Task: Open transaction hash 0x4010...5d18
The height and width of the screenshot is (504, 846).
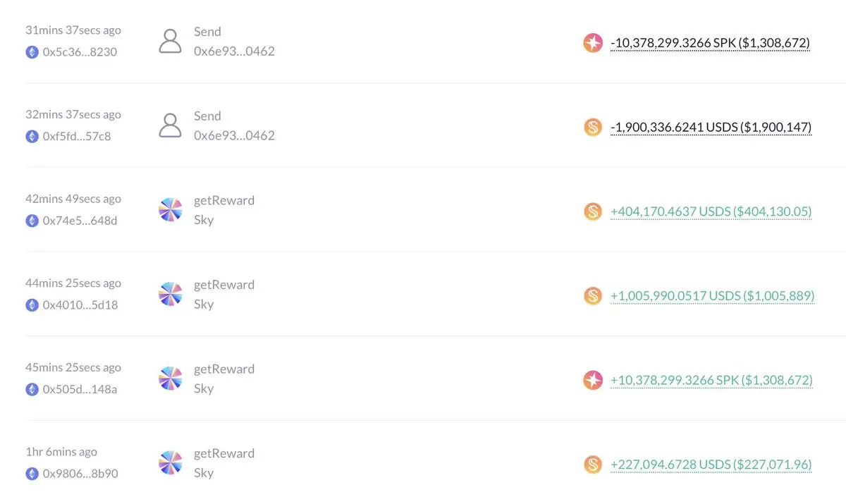Action: pyautogui.click(x=80, y=305)
